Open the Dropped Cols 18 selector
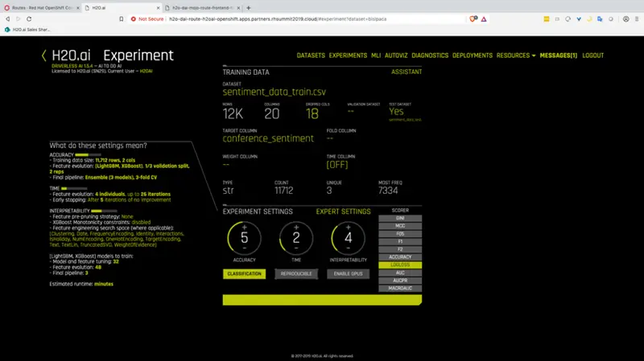This screenshot has height=361, width=644. click(x=312, y=113)
